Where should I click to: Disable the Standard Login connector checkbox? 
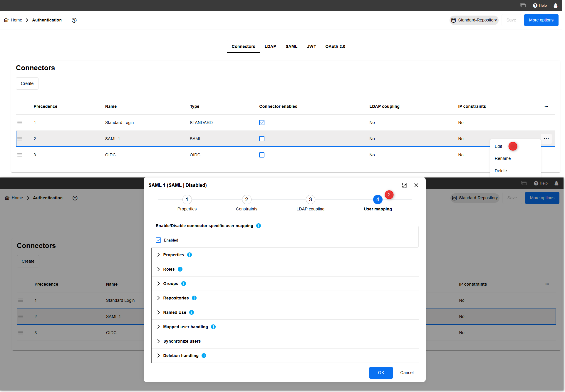pos(261,123)
